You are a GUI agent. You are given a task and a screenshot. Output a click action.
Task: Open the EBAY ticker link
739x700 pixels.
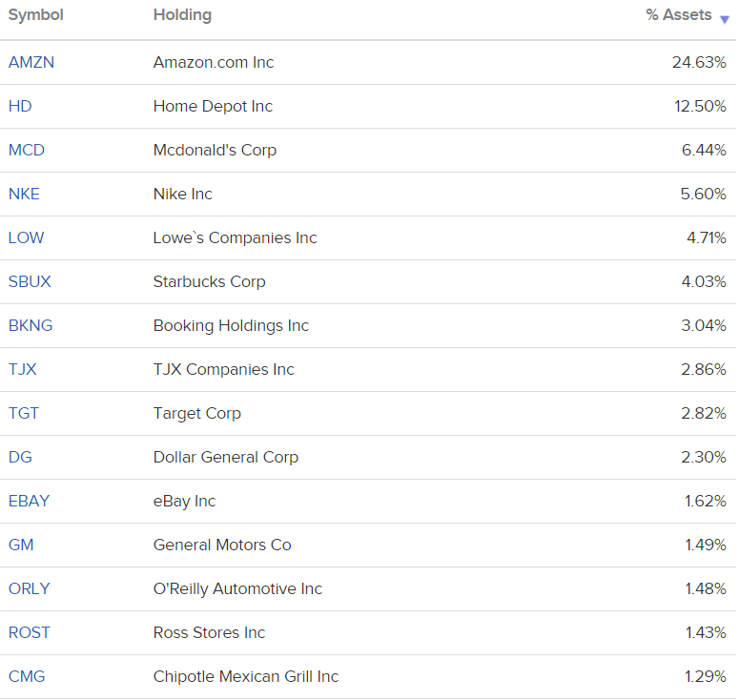coord(30,501)
